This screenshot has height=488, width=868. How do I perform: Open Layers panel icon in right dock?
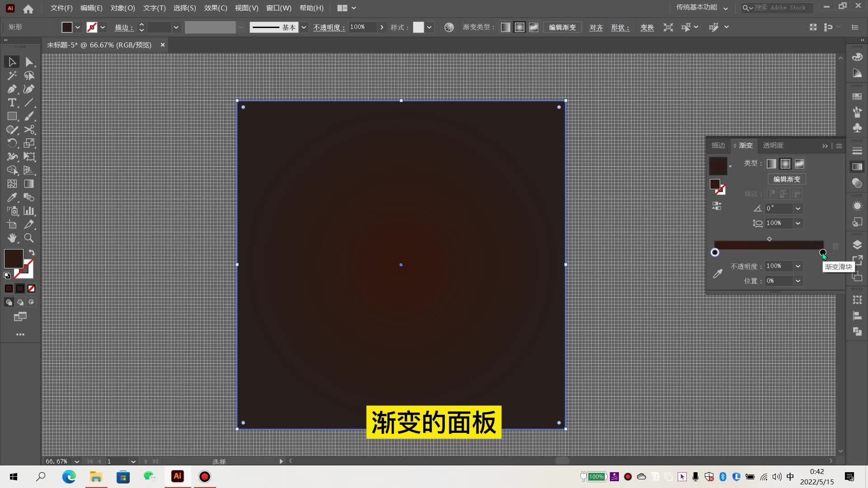(x=857, y=245)
